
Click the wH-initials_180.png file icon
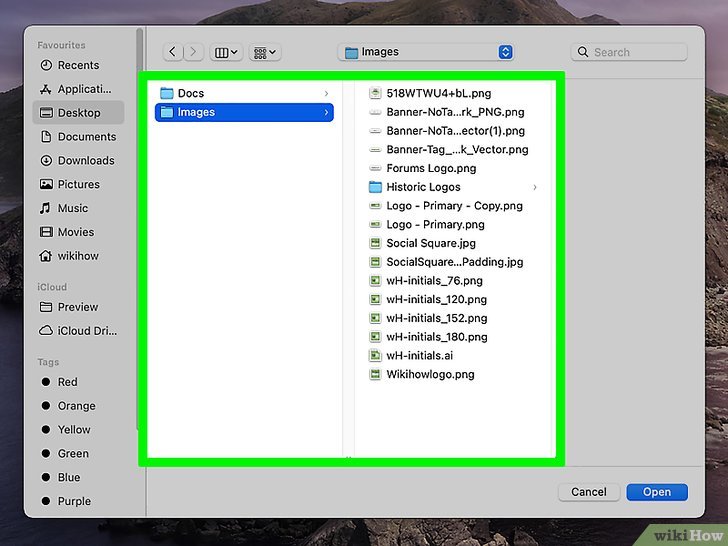pos(375,337)
